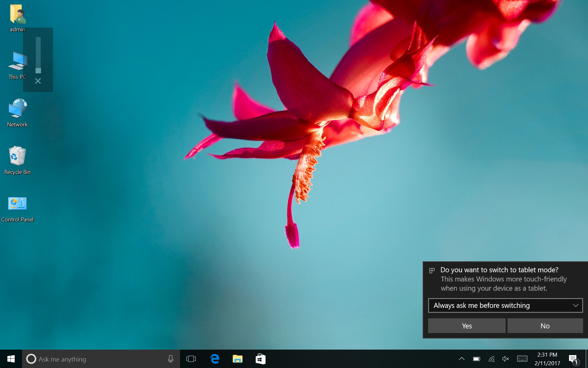
Task: Click the Cortana microphone icon
Action: click(171, 359)
